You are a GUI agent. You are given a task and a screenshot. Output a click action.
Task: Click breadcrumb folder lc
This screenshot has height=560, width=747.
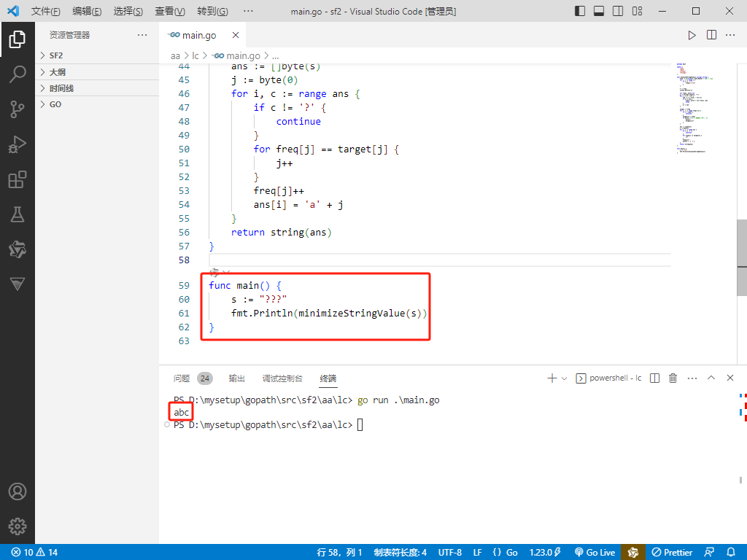[196, 56]
